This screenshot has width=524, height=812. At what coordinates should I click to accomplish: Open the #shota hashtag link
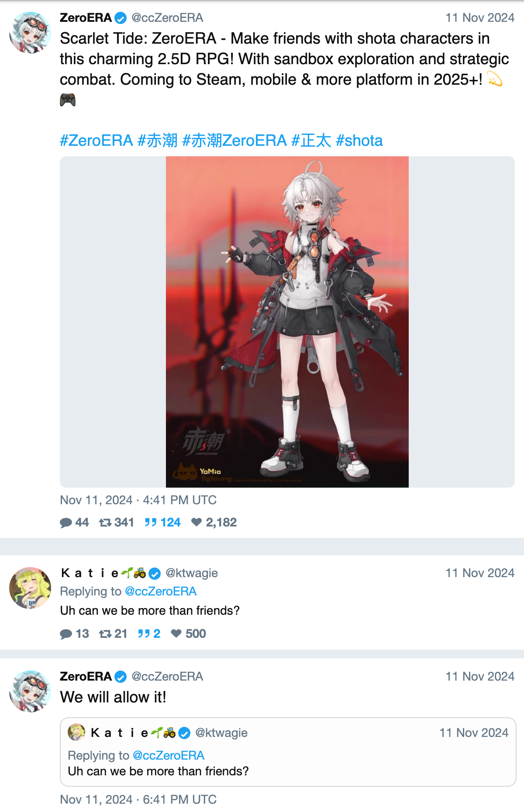(x=359, y=141)
